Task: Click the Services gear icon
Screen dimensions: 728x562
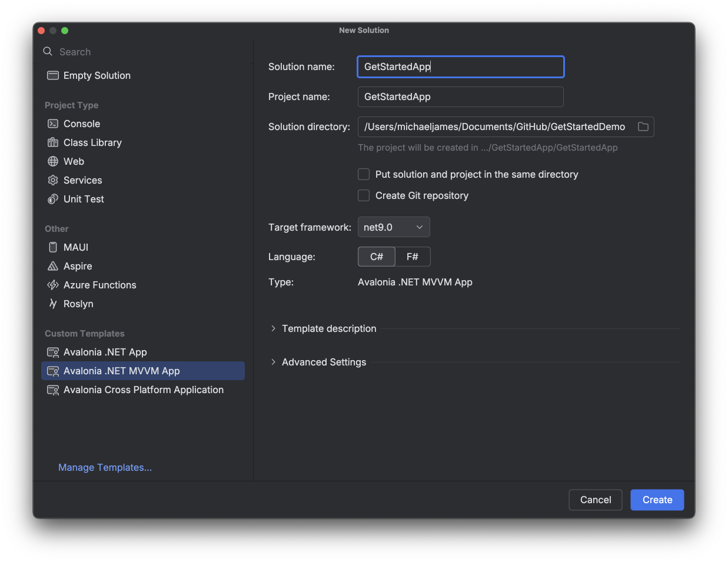Action: (x=53, y=180)
